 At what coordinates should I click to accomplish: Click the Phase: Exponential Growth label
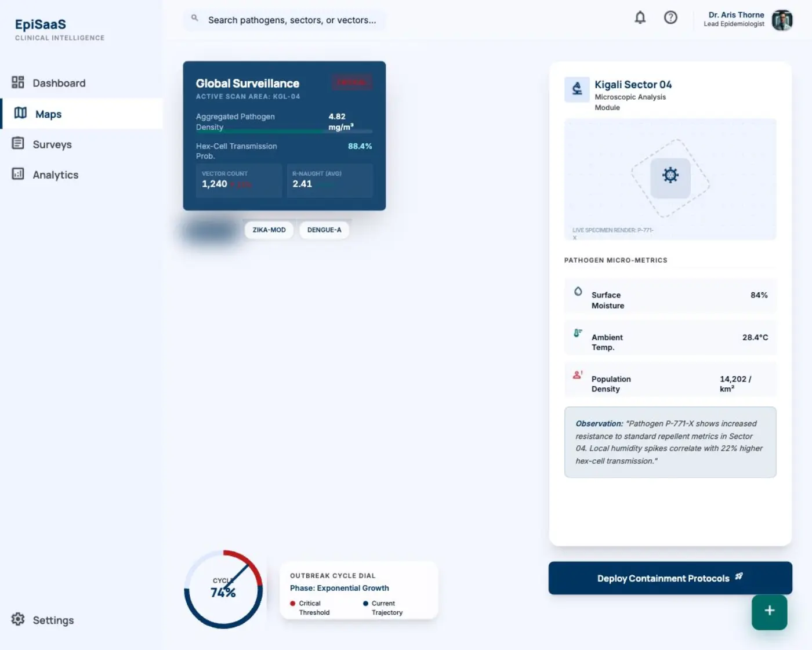[x=339, y=588]
